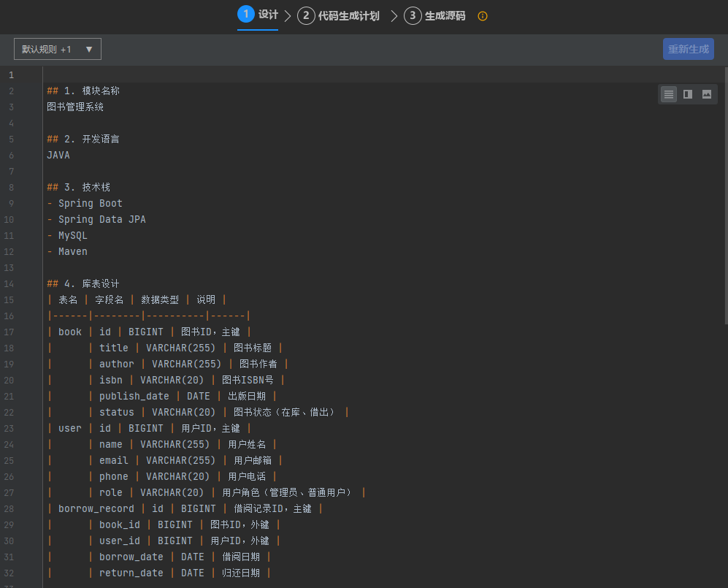728x588 pixels.
Task: Jump to step 3 生成源码
Action: pyautogui.click(x=434, y=15)
